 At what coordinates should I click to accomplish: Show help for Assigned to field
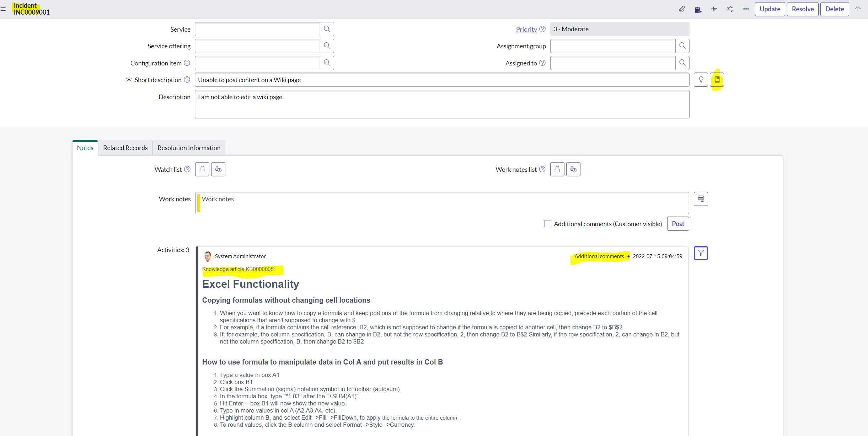coord(542,63)
